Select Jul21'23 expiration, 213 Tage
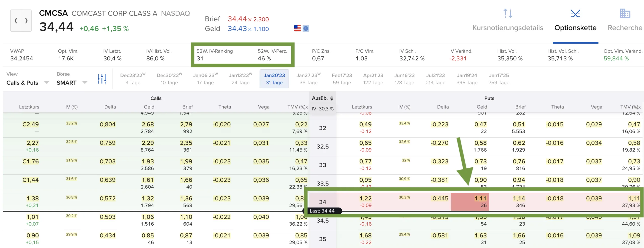The image size is (644, 248). [x=435, y=79]
